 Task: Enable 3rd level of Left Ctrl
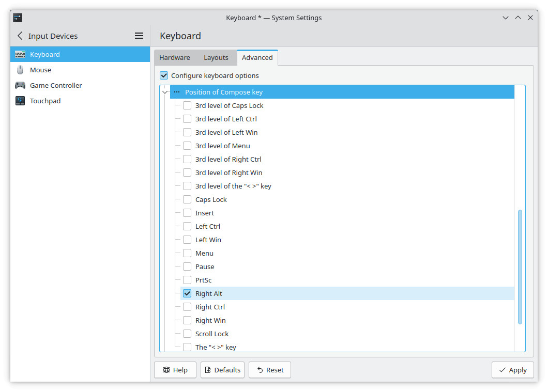(187, 119)
